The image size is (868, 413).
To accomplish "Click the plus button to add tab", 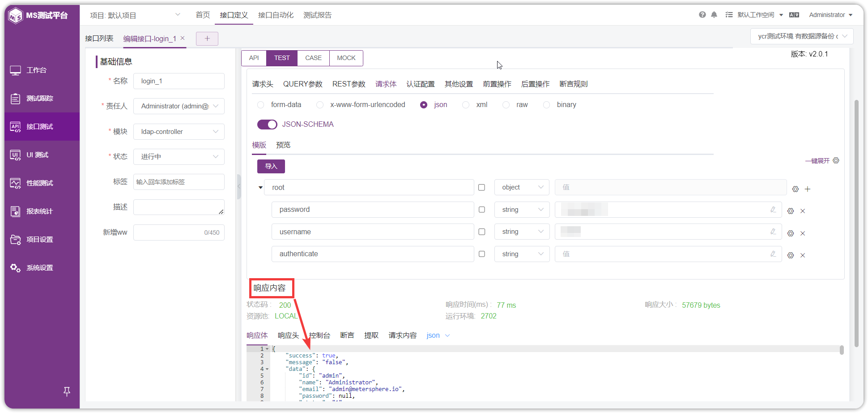I will (207, 39).
